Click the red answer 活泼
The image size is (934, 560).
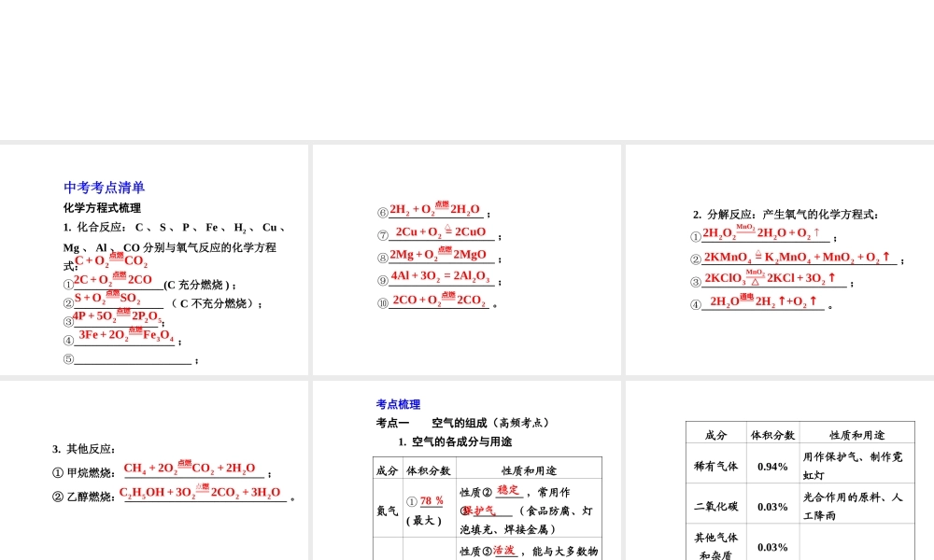(504, 550)
